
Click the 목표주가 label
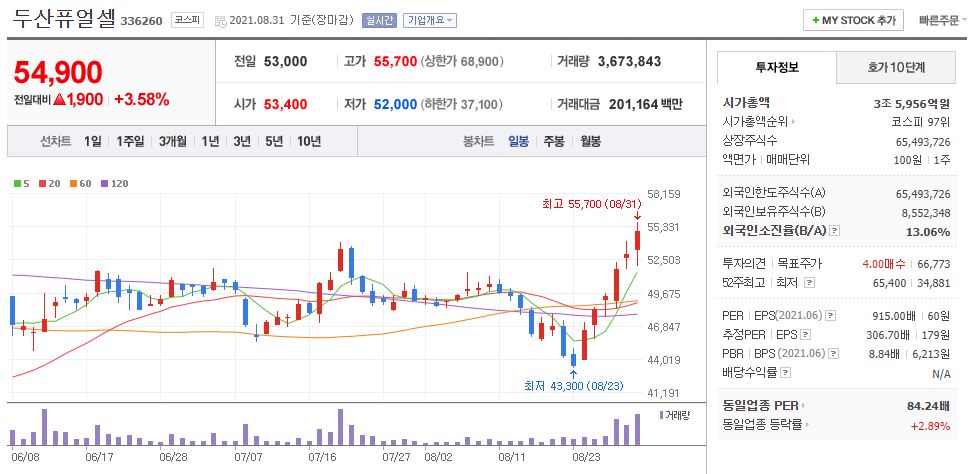tap(798, 264)
